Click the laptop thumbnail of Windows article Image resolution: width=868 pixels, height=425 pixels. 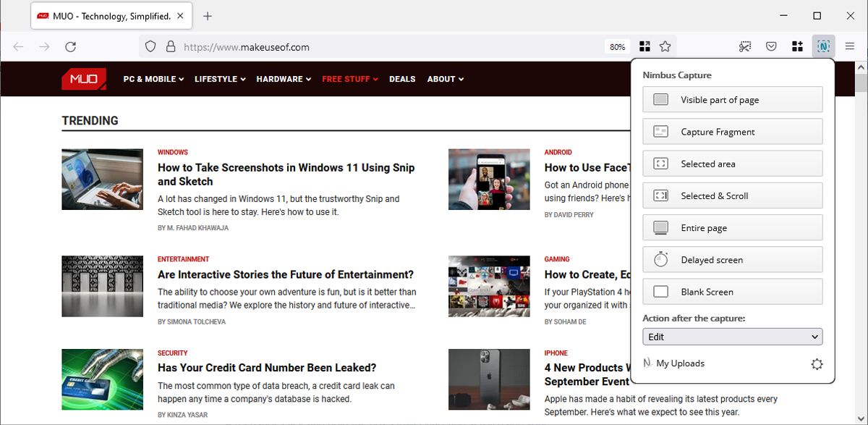[102, 180]
